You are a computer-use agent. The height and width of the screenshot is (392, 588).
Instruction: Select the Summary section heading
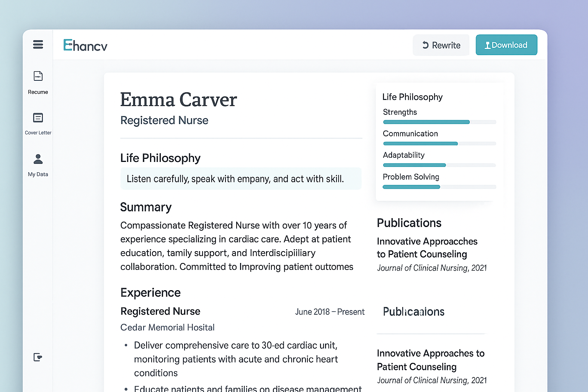(x=146, y=207)
